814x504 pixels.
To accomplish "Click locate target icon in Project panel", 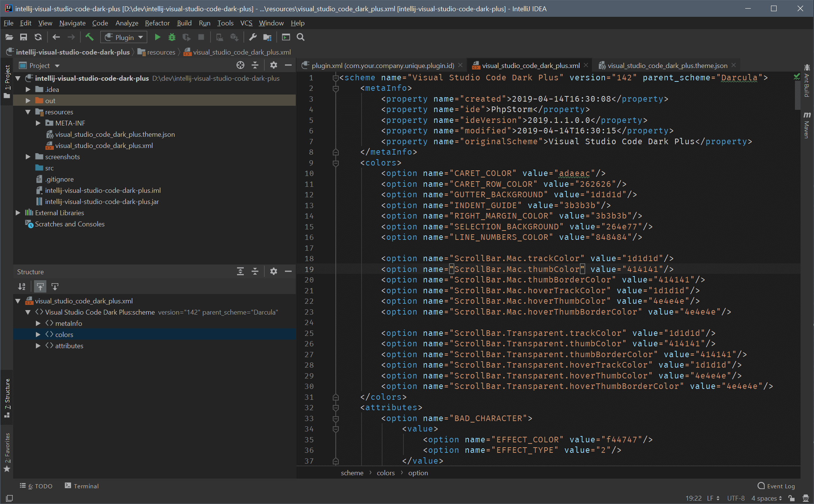I will (x=240, y=65).
